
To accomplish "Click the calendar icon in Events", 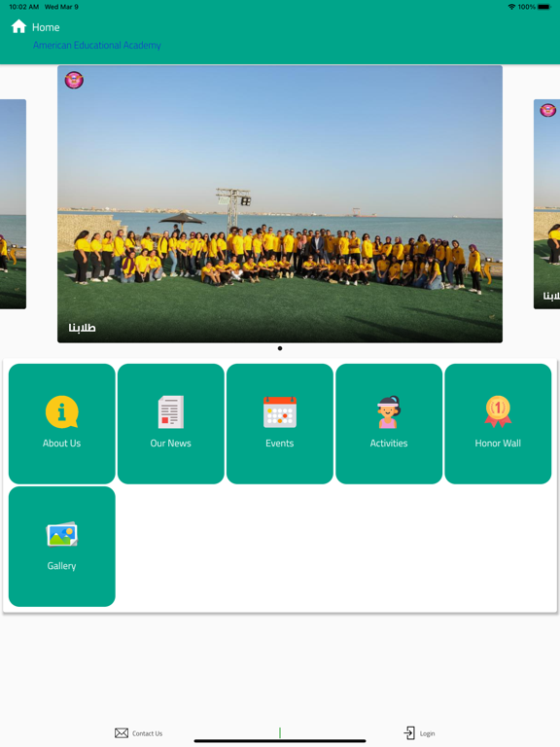I will (x=280, y=412).
